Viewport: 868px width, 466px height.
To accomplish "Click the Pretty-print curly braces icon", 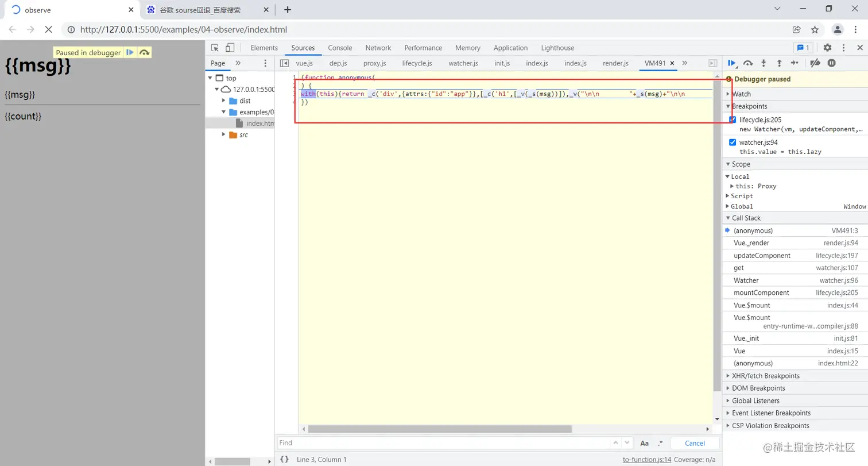I will click(x=285, y=459).
